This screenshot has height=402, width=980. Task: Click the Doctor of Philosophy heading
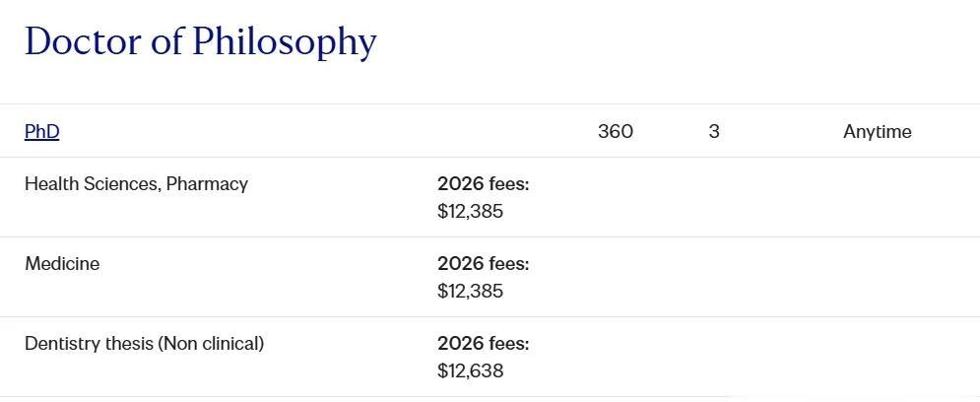tap(200, 41)
